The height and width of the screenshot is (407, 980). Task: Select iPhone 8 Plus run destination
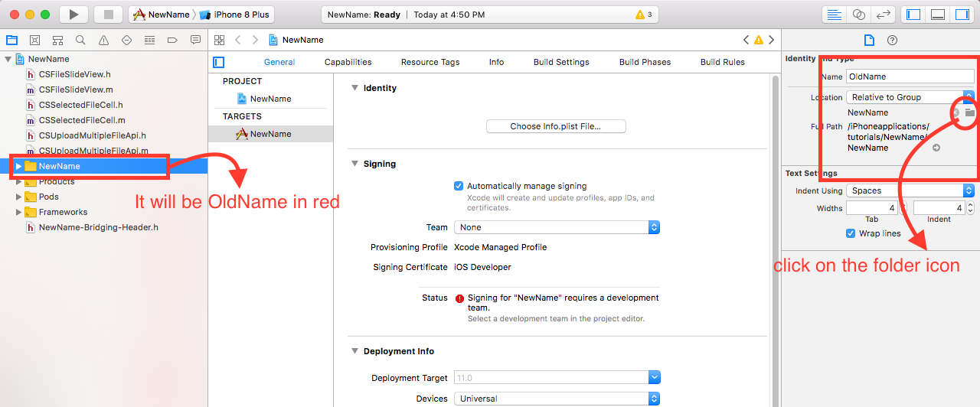234,15
